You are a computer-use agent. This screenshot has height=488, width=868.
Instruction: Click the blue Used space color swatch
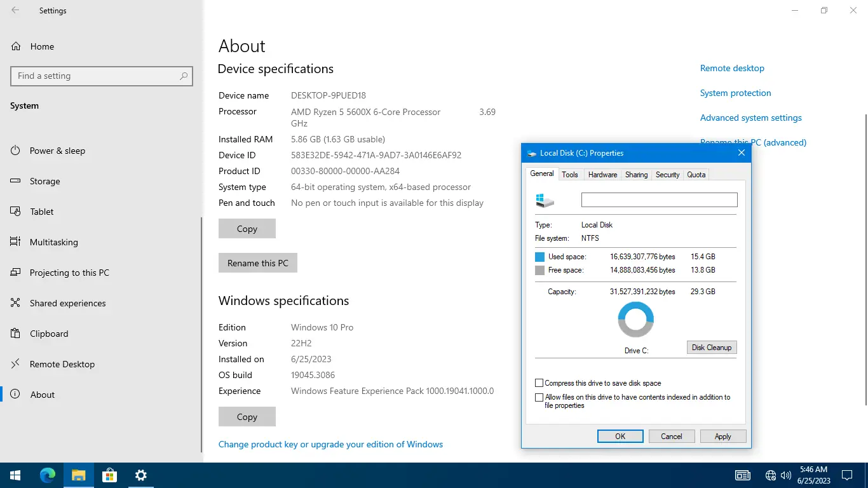coord(539,257)
